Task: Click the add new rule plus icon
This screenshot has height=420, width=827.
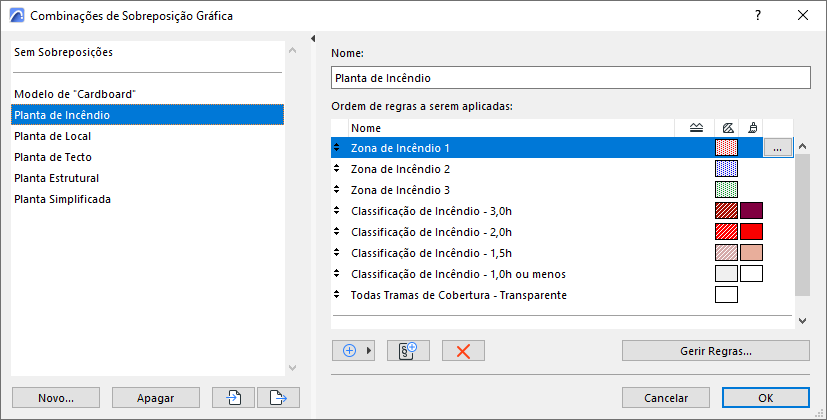Action: coord(349,351)
